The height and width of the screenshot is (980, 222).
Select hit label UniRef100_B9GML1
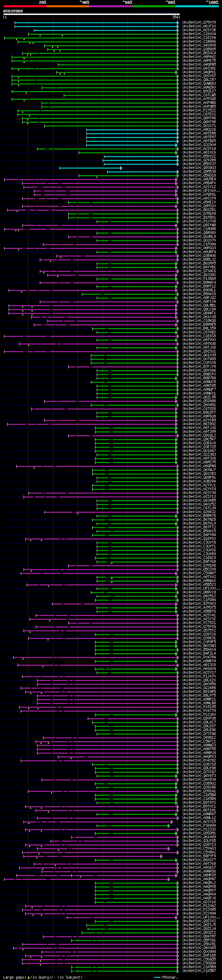199,290
